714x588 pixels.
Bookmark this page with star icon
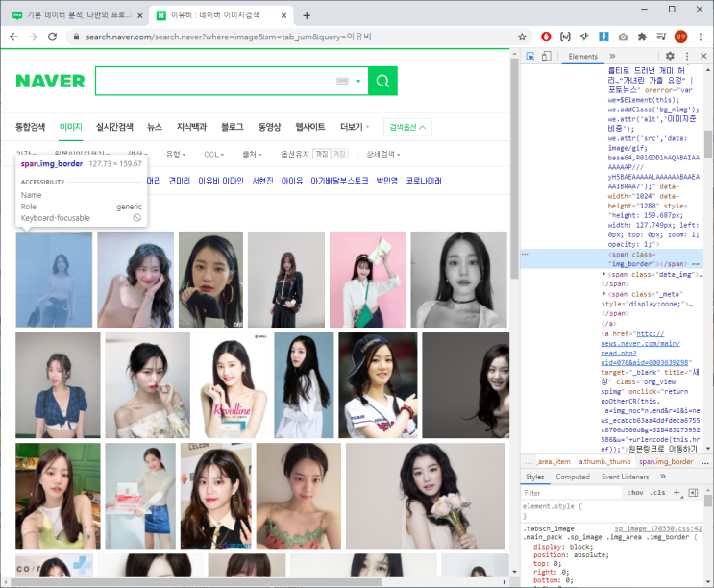[522, 37]
